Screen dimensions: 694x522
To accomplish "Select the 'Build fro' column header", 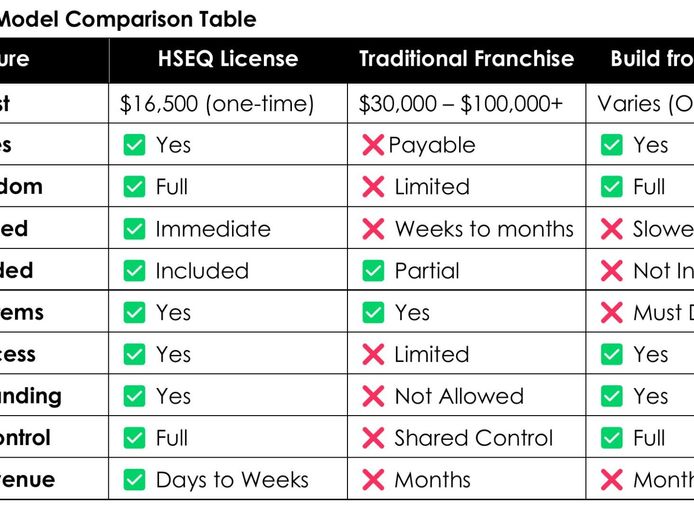I will point(652,59).
